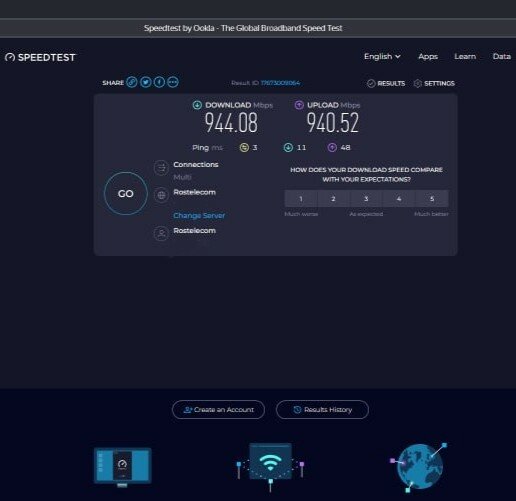Select the Speedtest by Ookla browser tab title

pyautogui.click(x=243, y=28)
